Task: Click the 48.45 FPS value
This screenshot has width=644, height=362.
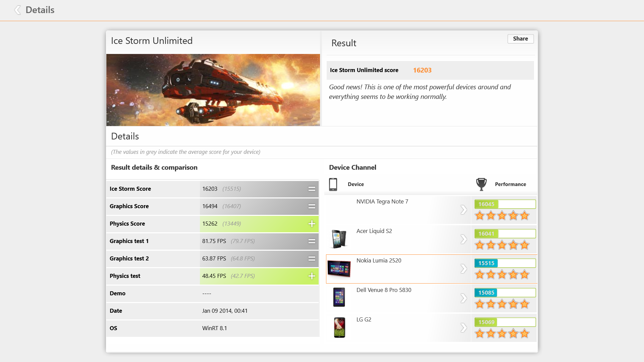Action: click(214, 276)
